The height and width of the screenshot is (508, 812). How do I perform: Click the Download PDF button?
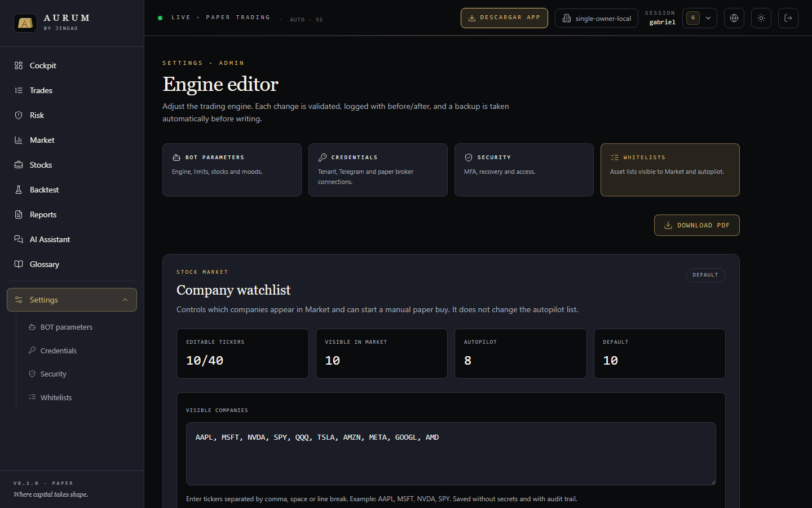tap(697, 225)
